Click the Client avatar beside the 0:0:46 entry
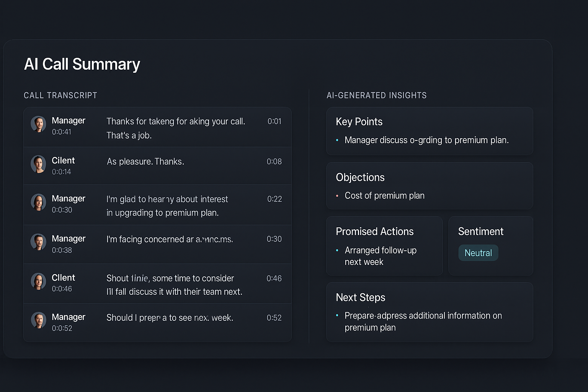 click(x=38, y=281)
